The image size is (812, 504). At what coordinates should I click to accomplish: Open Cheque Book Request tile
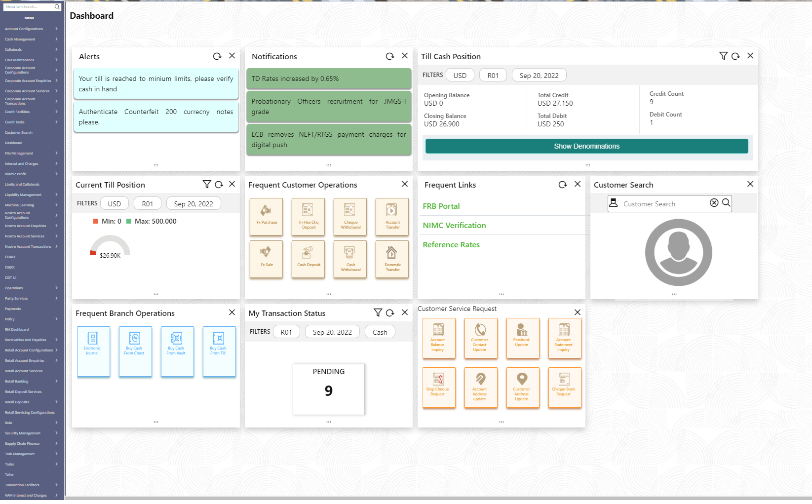pyautogui.click(x=565, y=388)
